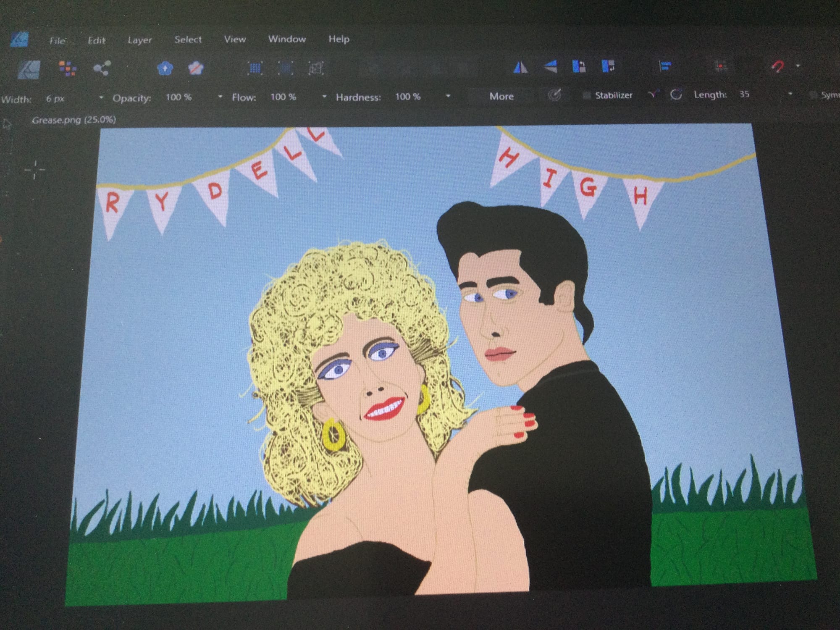Open the Help menu
The height and width of the screenshot is (630, 840).
[x=339, y=39]
